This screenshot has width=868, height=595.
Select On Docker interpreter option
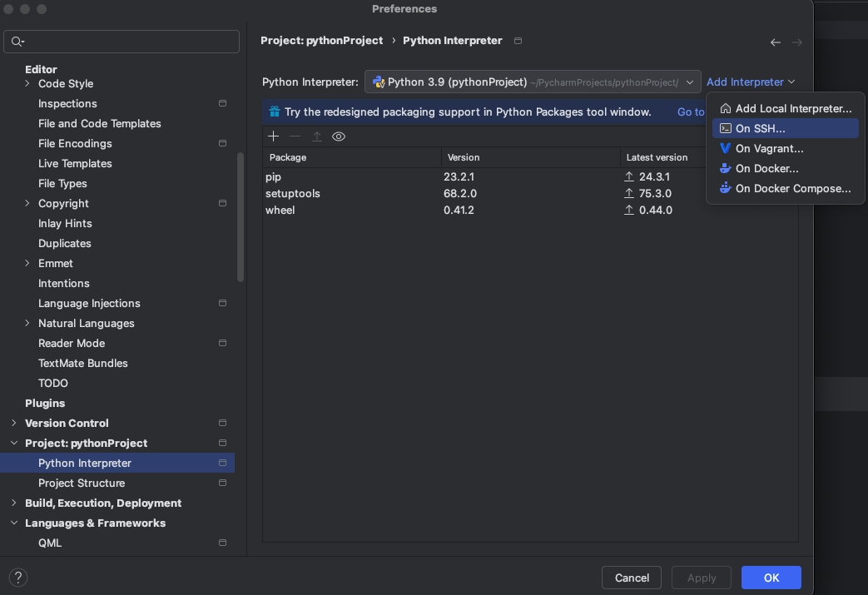tap(785, 168)
